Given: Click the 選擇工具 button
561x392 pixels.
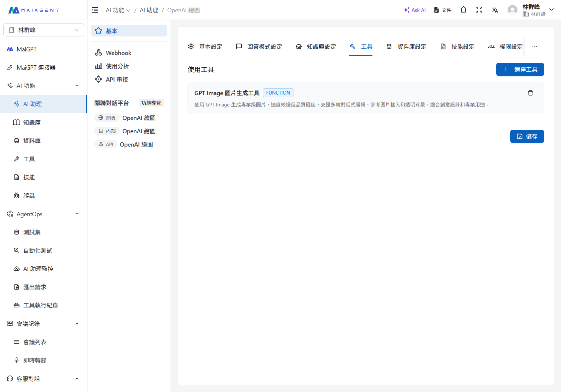Looking at the screenshot, I should [x=520, y=69].
